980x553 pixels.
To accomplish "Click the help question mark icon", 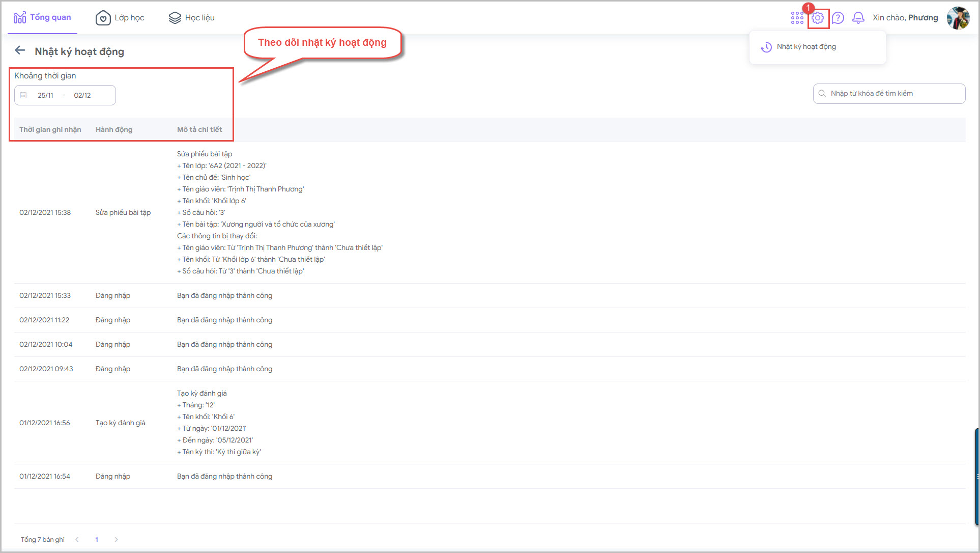I will click(x=838, y=18).
